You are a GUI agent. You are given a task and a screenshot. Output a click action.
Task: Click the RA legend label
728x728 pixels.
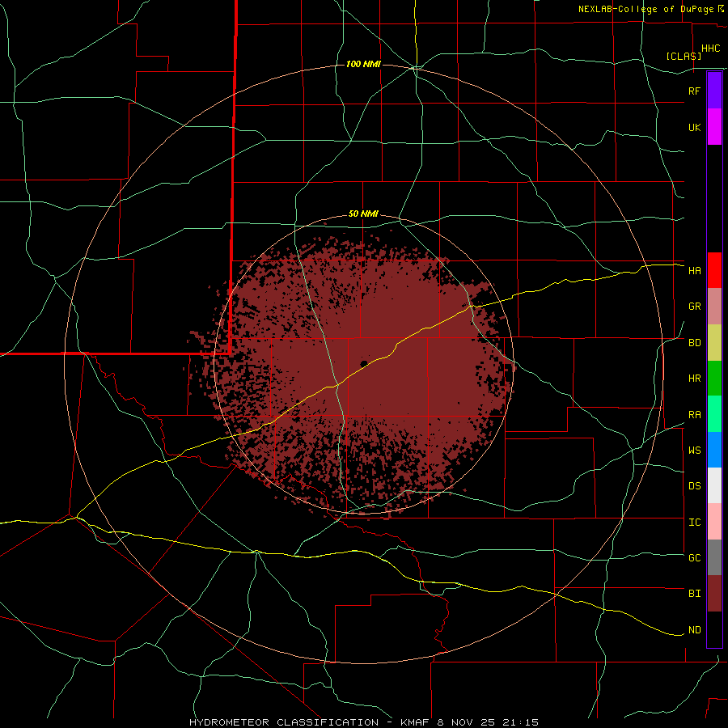[x=694, y=415]
